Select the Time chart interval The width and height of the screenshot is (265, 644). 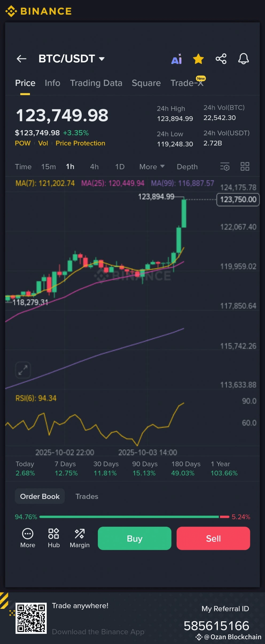(23, 167)
